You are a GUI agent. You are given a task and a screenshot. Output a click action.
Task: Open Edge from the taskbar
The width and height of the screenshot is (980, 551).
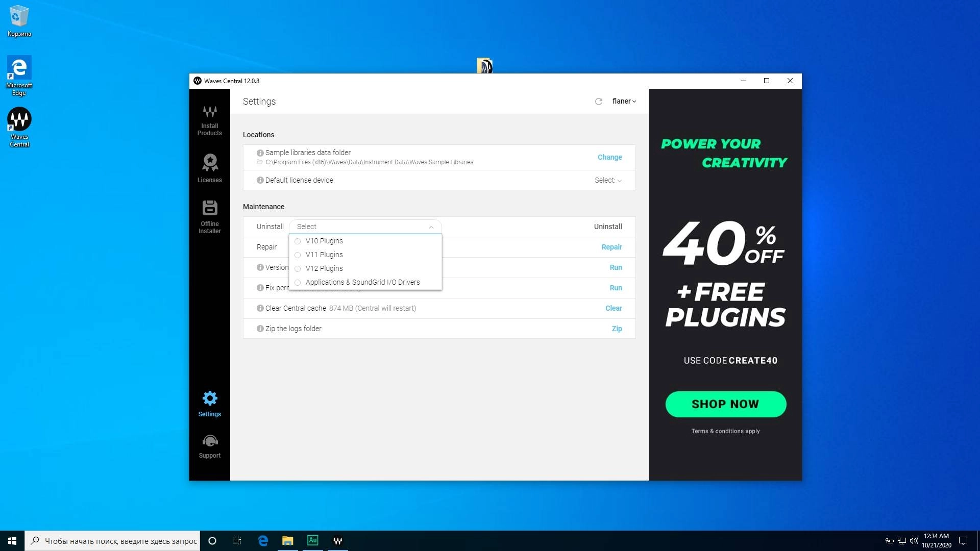pos(263,541)
